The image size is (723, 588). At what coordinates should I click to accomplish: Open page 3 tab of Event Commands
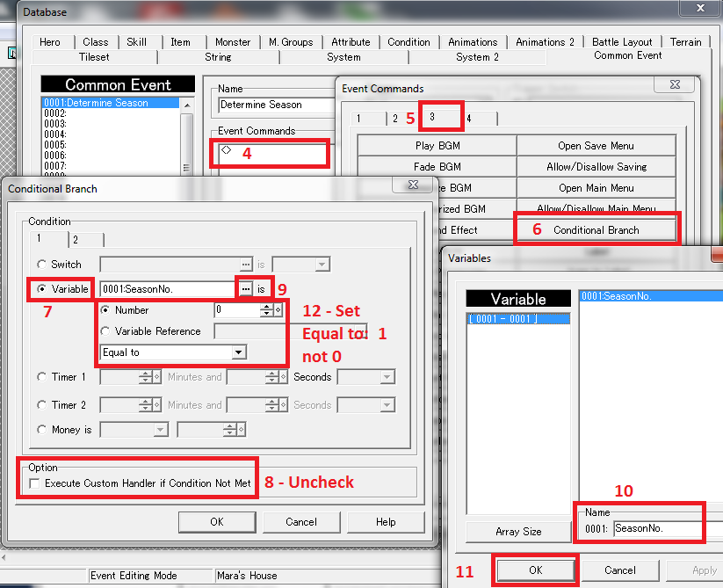tap(433, 116)
